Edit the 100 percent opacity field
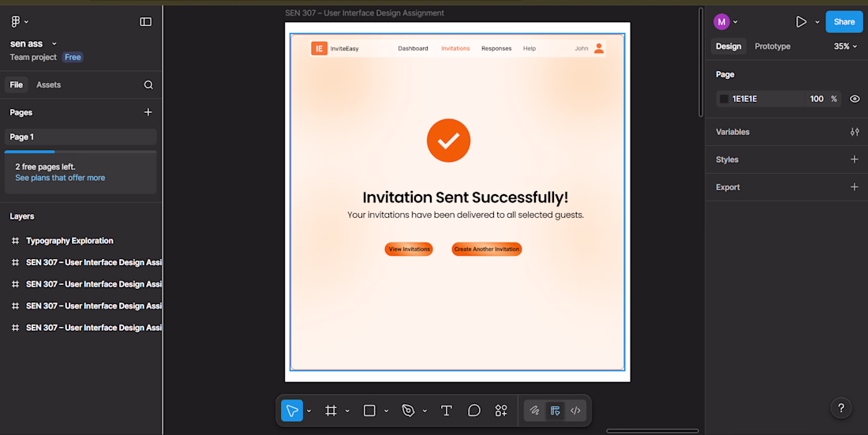The image size is (868, 435). (x=817, y=99)
